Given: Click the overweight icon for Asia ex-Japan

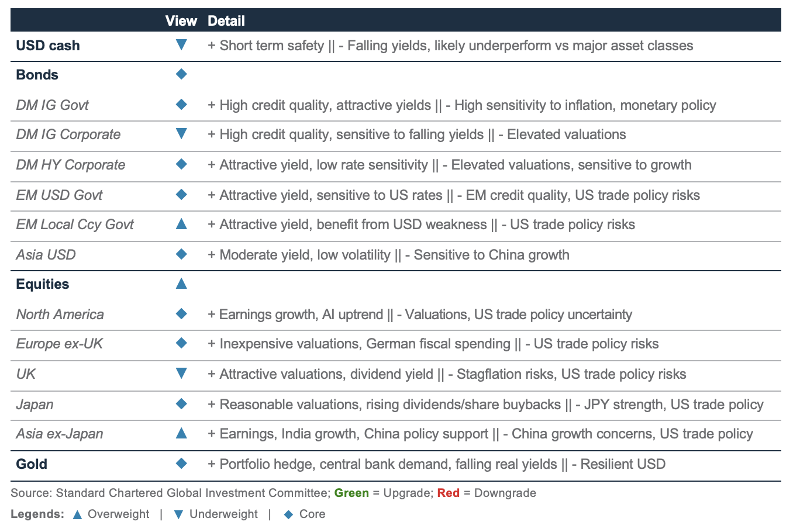Looking at the screenshot, I should [x=181, y=433].
